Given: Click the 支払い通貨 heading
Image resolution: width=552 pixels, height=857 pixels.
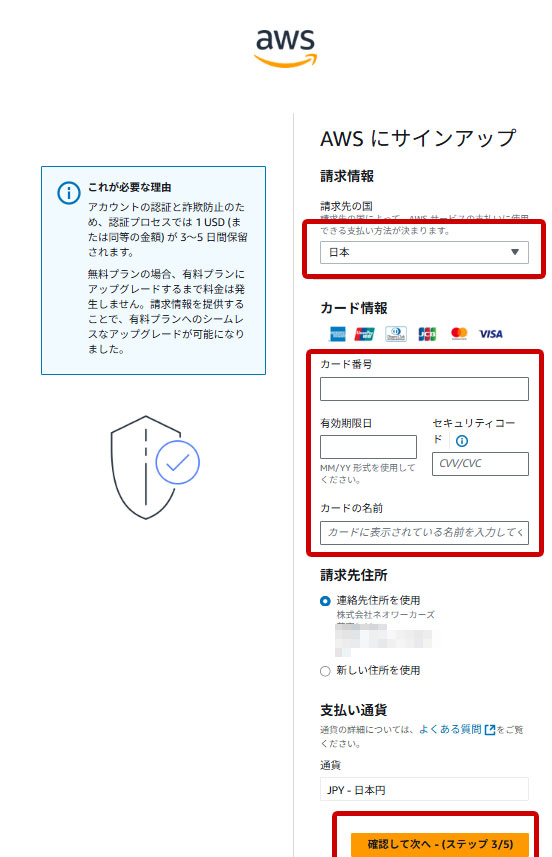Looking at the screenshot, I should [x=354, y=711].
